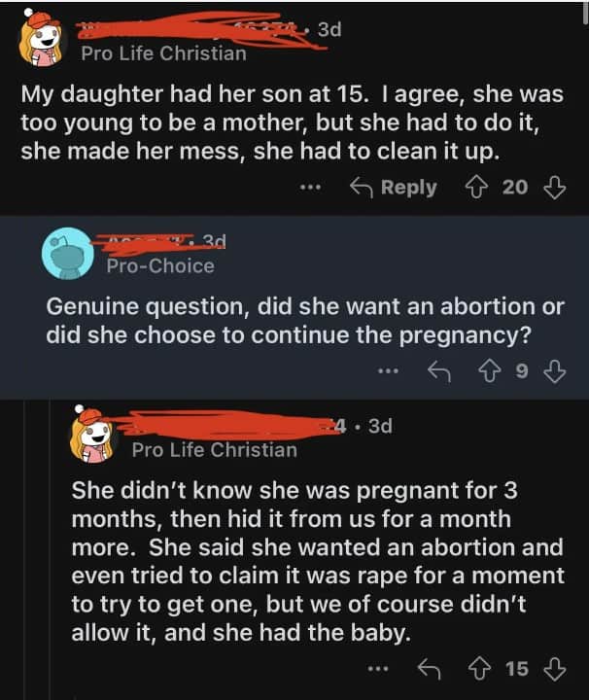This screenshot has width=589, height=700.
Task: Click the bottom comment's Pro Life Christian flair
Action: [214, 449]
